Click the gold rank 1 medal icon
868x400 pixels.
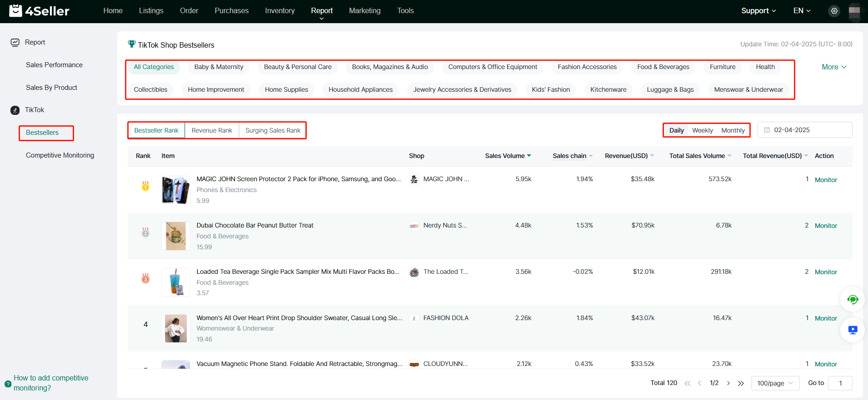[x=145, y=186]
